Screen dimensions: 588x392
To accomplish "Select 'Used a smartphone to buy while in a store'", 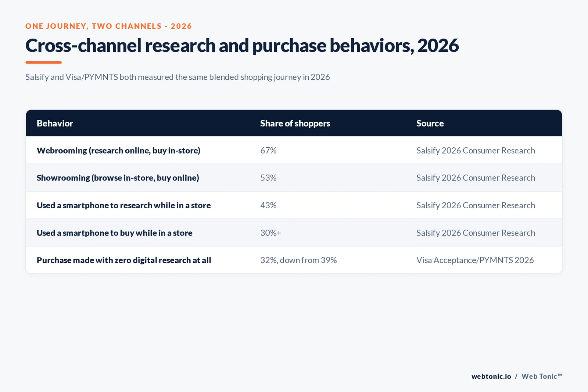I will pos(114,233).
